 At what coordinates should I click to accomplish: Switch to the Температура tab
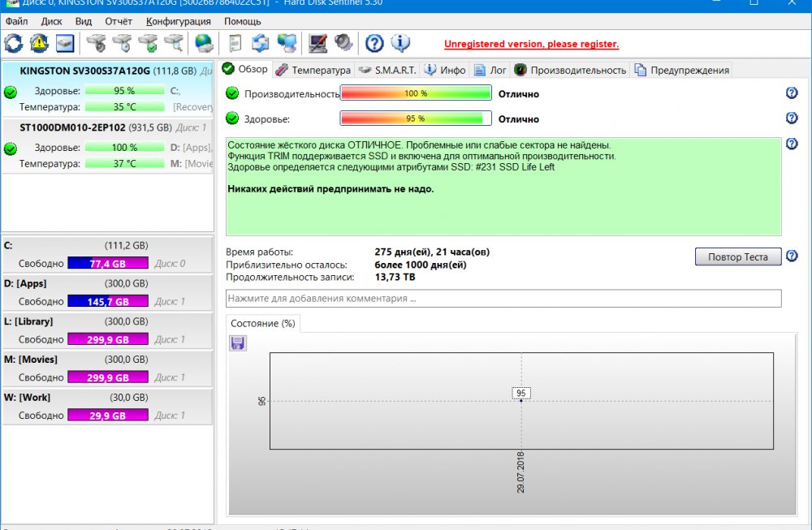coord(313,70)
